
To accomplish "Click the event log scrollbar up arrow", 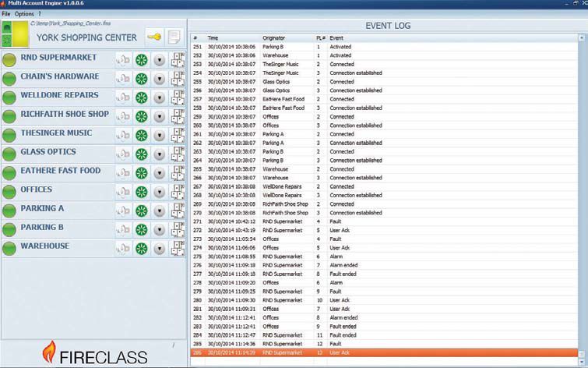I will (582, 38).
